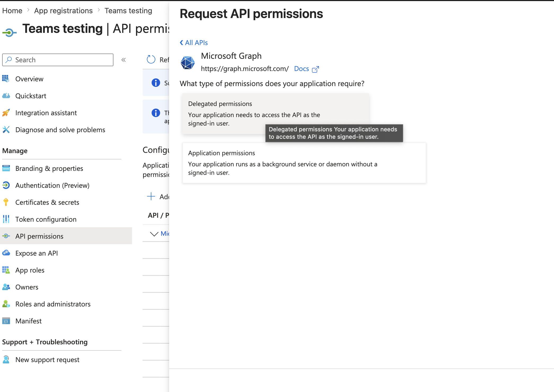The width and height of the screenshot is (554, 392).
Task: Click the Owners people icon
Action: (6, 287)
